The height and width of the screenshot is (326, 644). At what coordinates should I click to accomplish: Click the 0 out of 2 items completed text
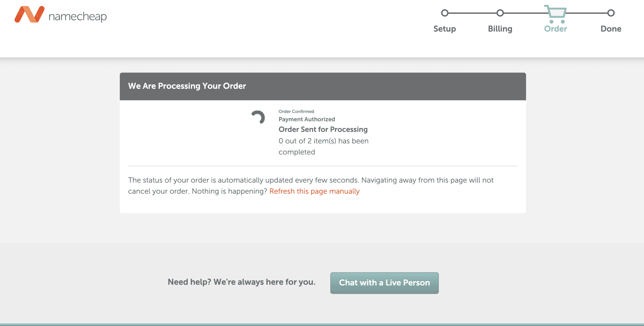tap(323, 146)
